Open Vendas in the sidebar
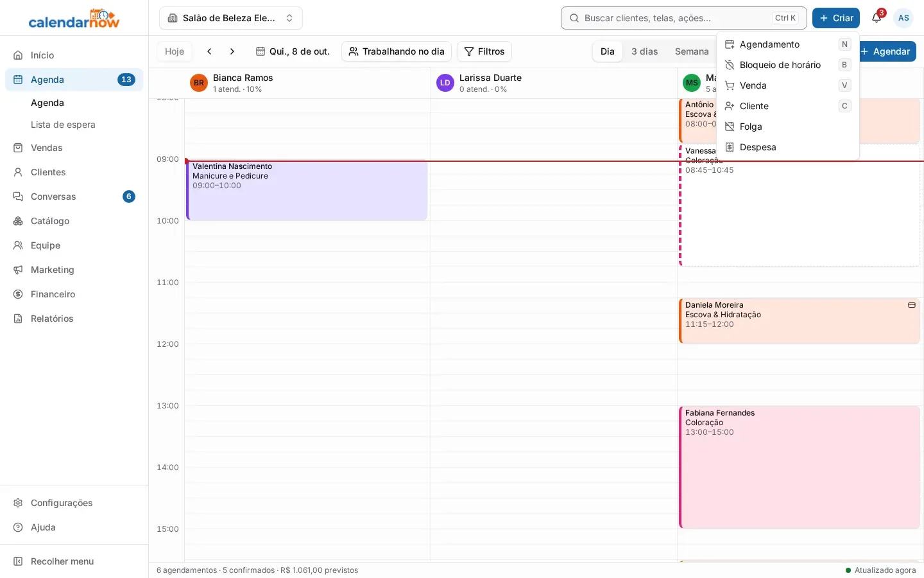This screenshot has width=924, height=578. pyautogui.click(x=74, y=148)
